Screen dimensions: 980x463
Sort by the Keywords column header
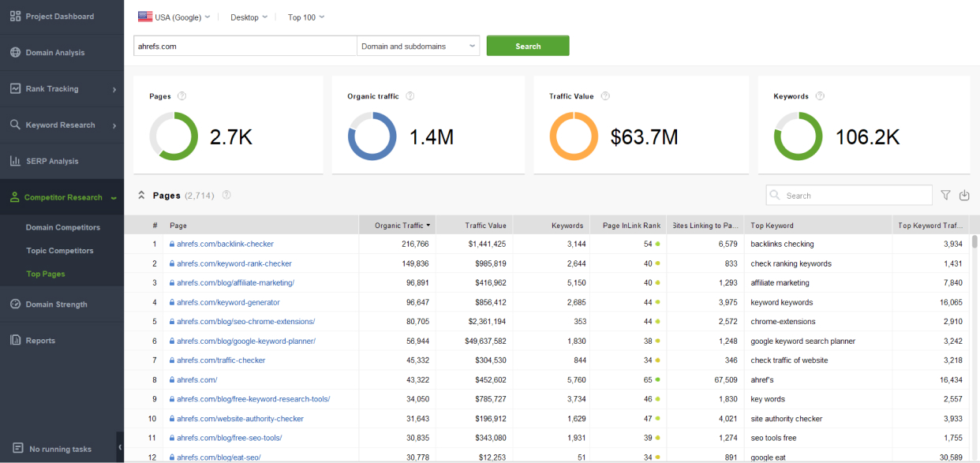coord(551,226)
